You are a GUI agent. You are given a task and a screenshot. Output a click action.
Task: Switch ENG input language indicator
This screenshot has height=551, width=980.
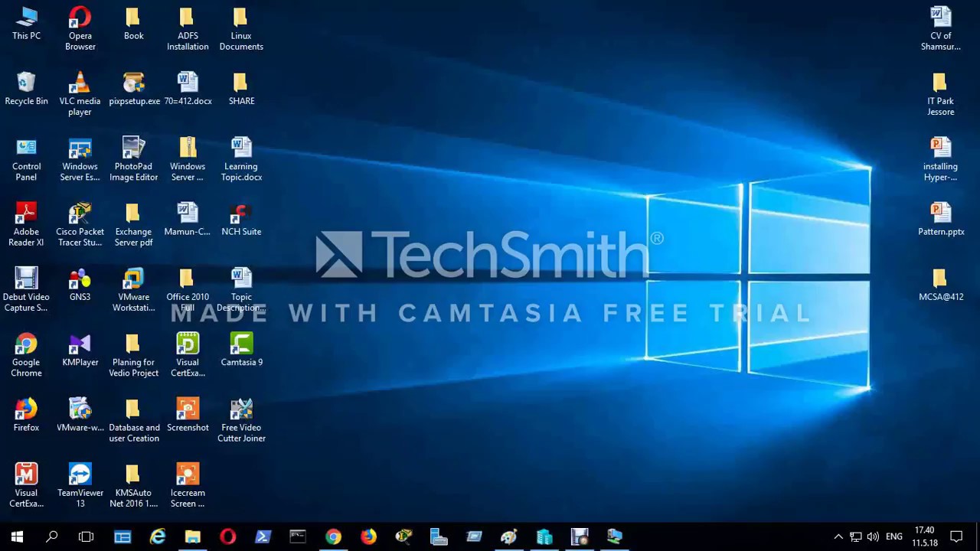tap(894, 536)
